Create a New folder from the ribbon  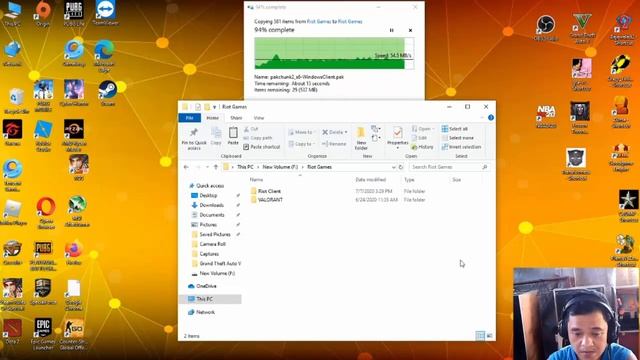coord(361,139)
